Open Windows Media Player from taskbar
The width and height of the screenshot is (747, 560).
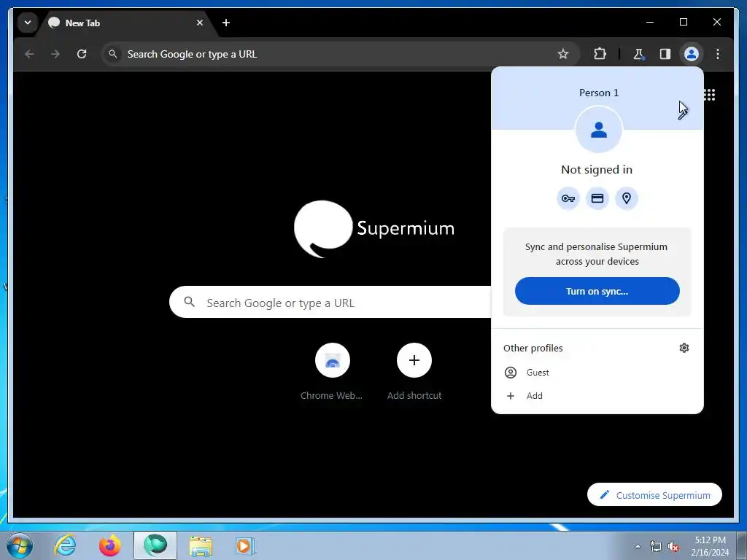pos(245,545)
